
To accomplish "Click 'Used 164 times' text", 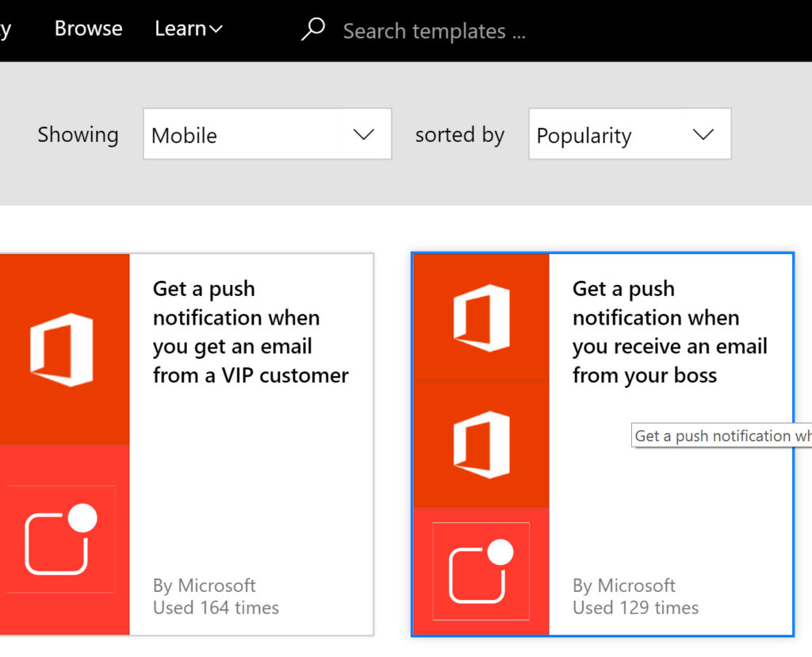I will coord(216,608).
